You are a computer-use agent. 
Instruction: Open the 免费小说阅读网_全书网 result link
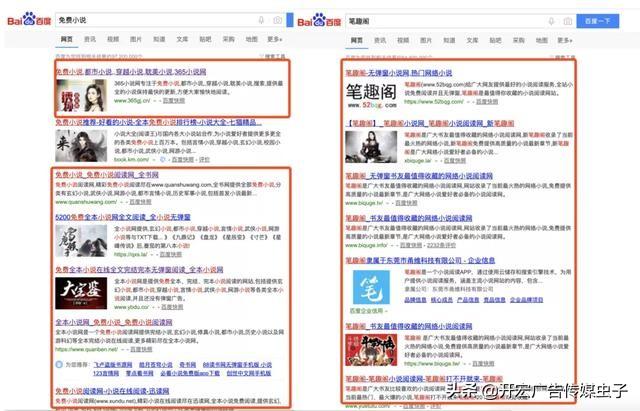click(107, 175)
